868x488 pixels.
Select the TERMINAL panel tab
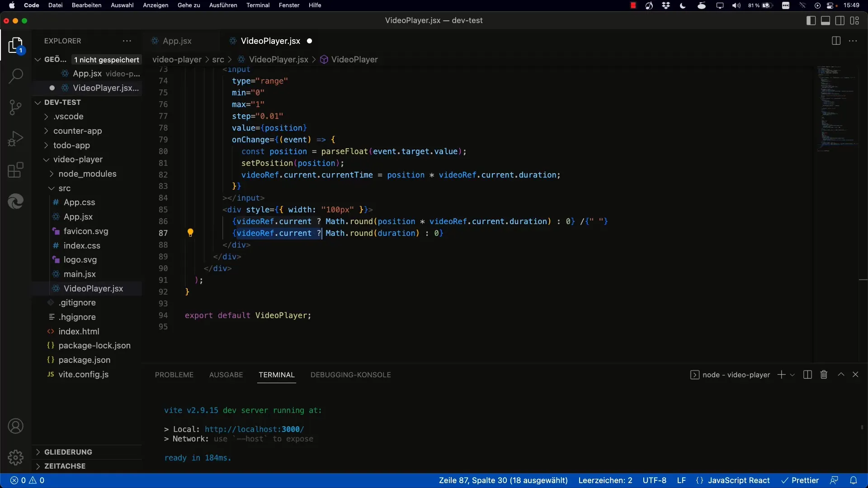(x=277, y=375)
